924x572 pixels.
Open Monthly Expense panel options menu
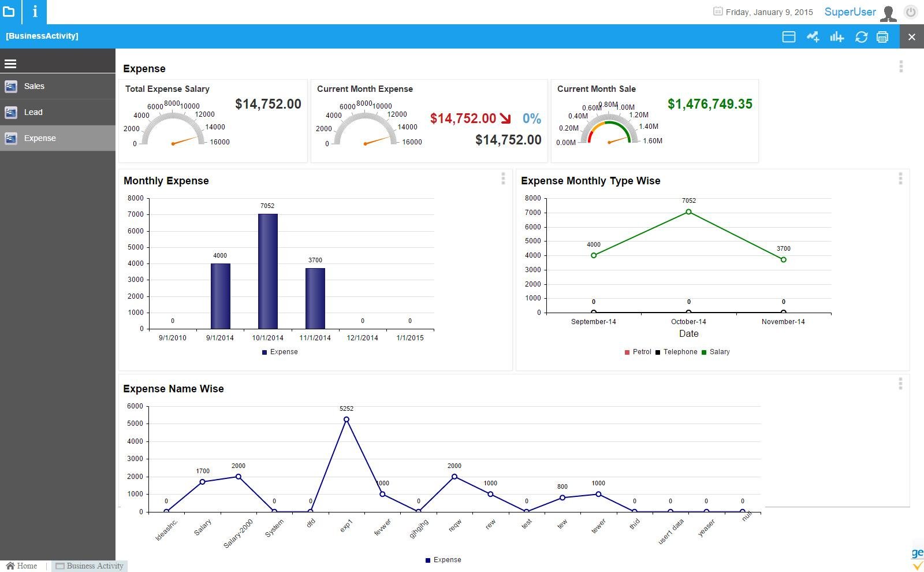coord(503,179)
